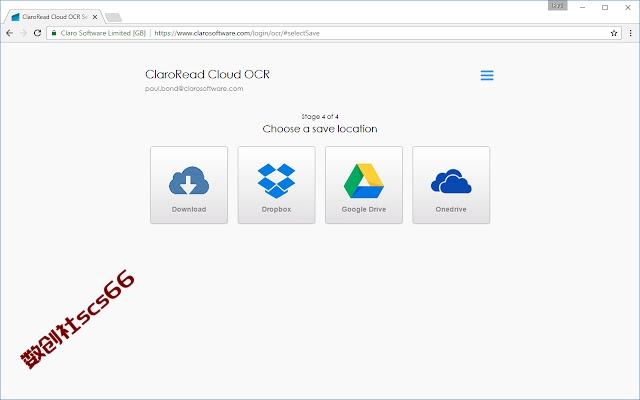Click the Choose a save location heading
The height and width of the screenshot is (400, 640).
[x=320, y=129]
